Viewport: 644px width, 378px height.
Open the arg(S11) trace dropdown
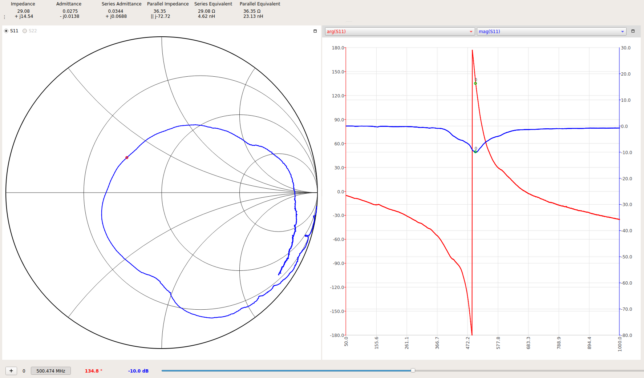(x=400, y=31)
